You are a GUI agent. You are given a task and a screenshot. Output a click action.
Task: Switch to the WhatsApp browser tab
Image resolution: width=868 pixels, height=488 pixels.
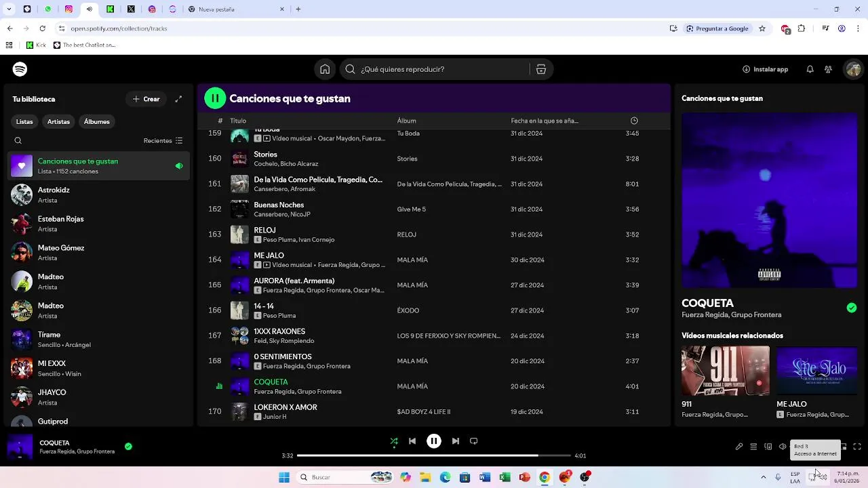47,9
